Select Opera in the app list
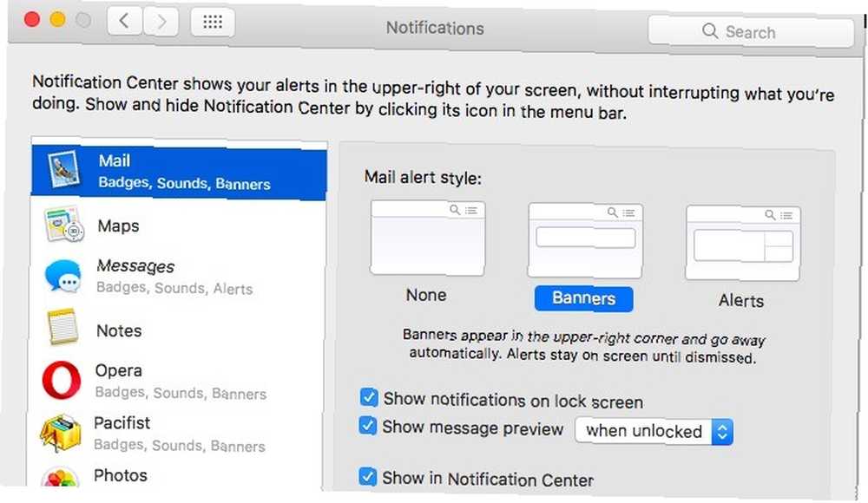The height and width of the screenshot is (503, 868). coord(175,382)
